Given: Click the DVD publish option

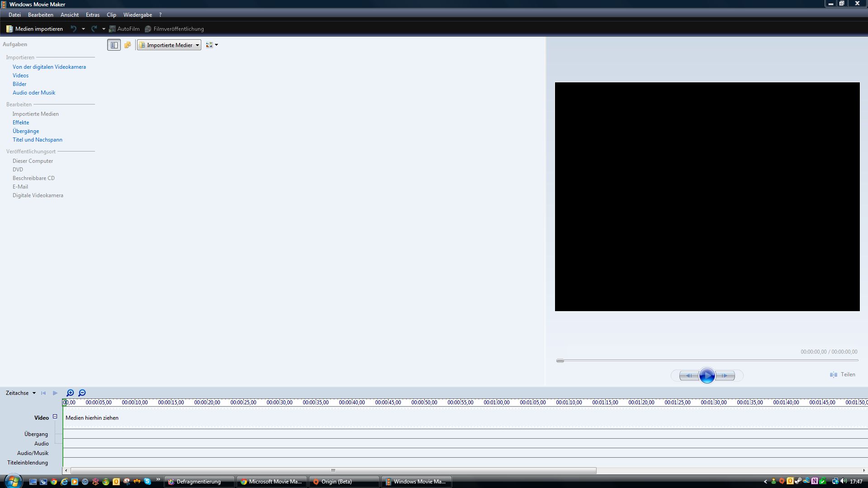Looking at the screenshot, I should click(x=18, y=170).
